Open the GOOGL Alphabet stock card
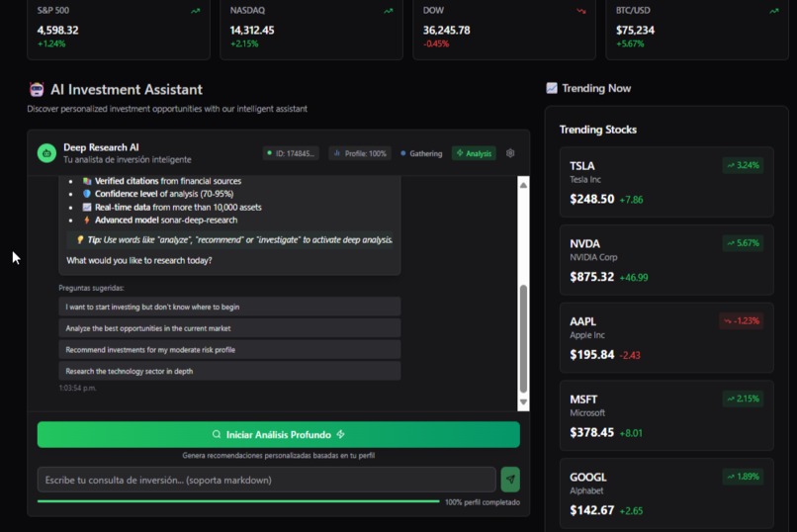 pos(666,493)
